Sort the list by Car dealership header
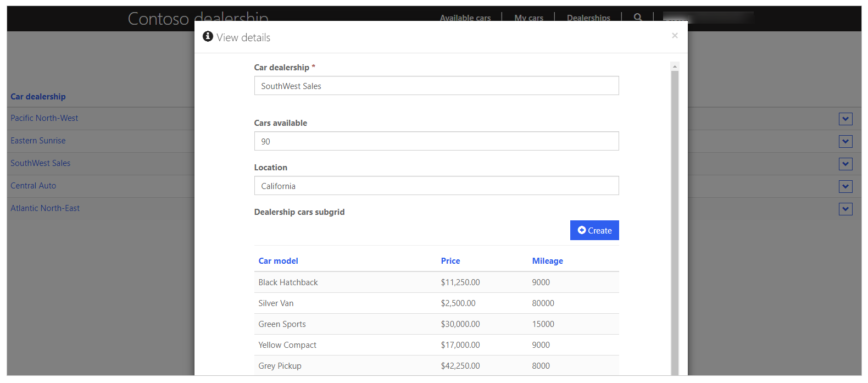 [38, 97]
